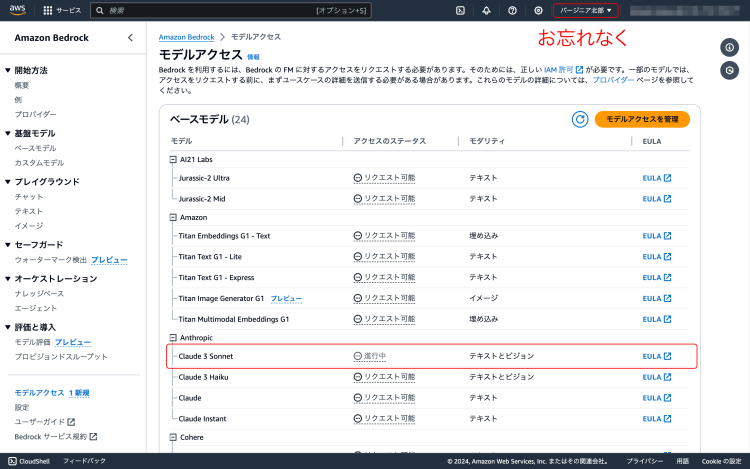Collapse the プレイグラウンド sidebar section
The height and width of the screenshot is (469, 750).
pyautogui.click(x=8, y=182)
